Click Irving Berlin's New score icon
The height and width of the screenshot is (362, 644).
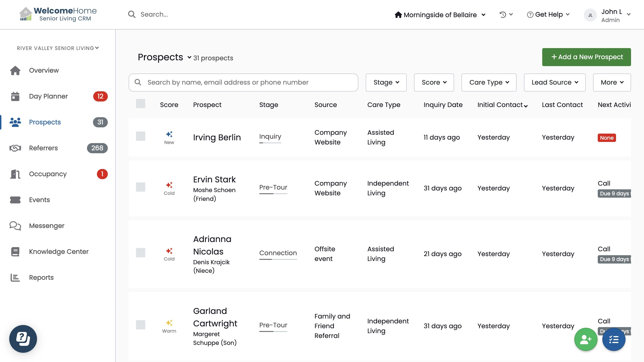coord(169,134)
